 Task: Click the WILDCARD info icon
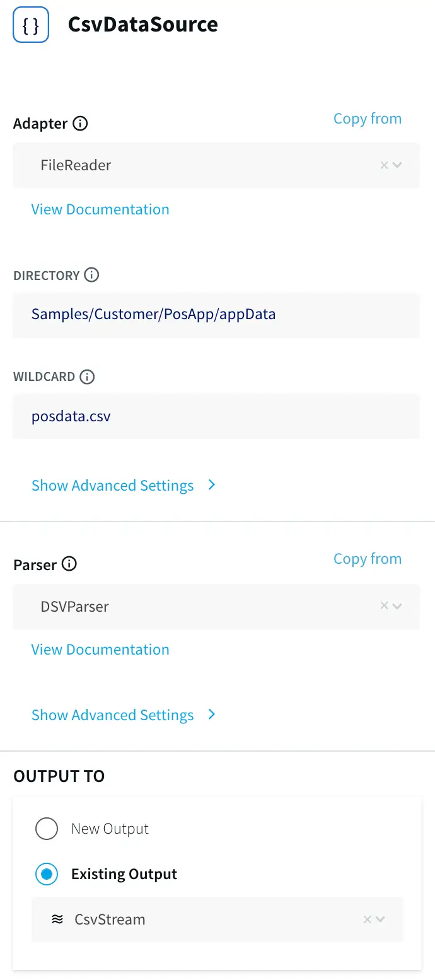click(87, 376)
